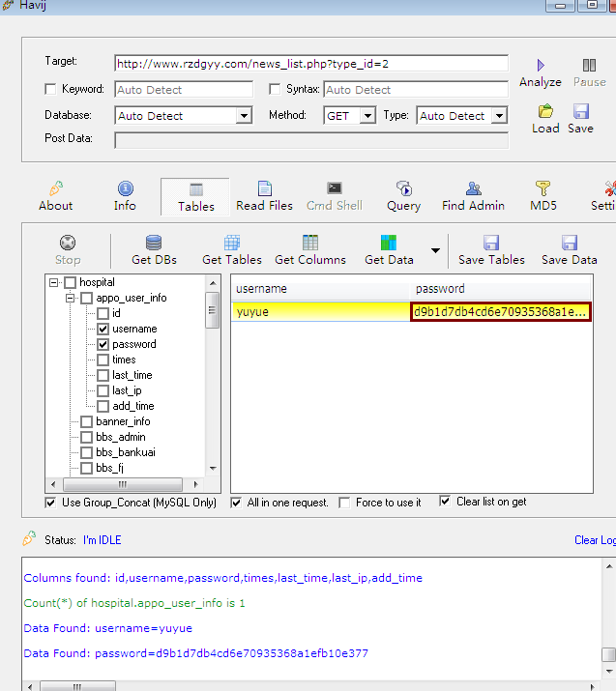The image size is (616, 691).
Task: Click the Get Columns icon
Action: (x=310, y=243)
